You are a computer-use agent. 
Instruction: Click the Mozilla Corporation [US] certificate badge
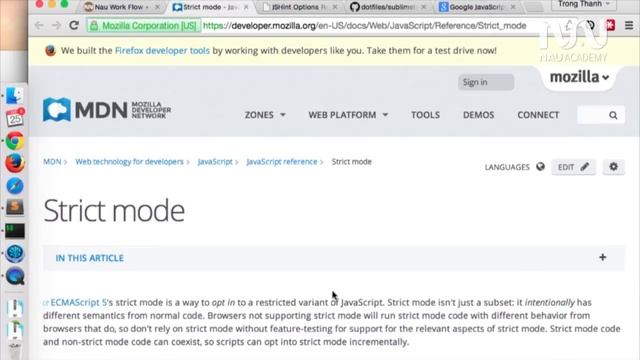(144, 26)
